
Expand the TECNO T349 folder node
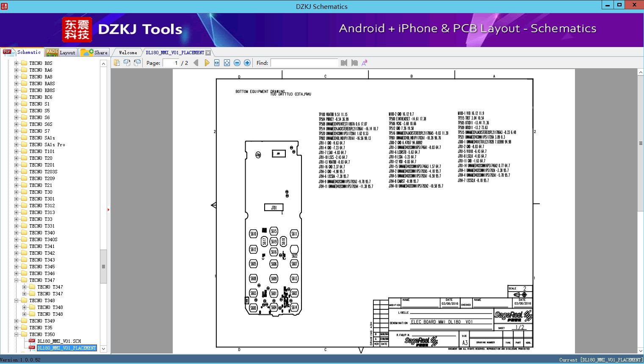click(x=16, y=321)
